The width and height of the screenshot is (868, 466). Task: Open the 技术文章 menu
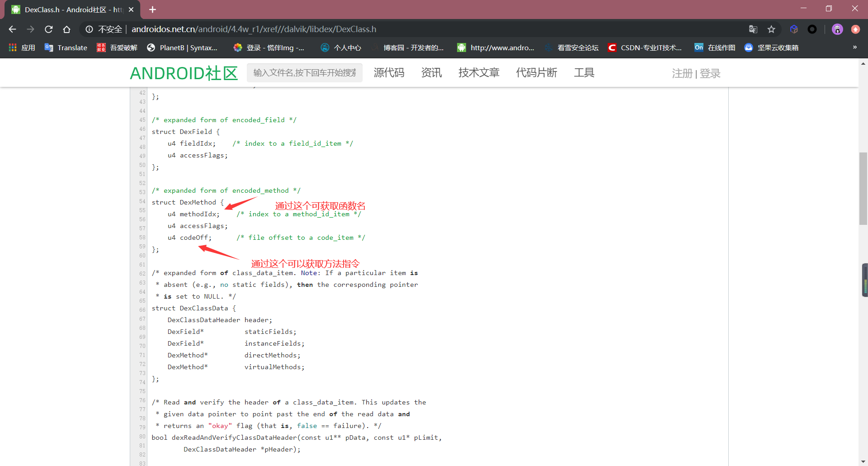click(479, 73)
